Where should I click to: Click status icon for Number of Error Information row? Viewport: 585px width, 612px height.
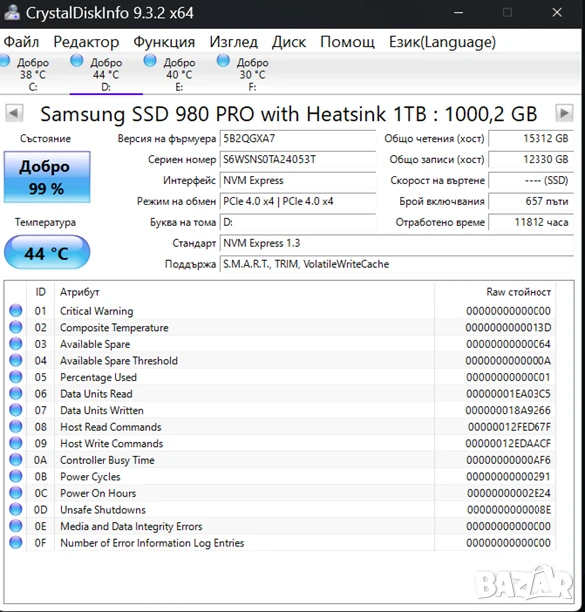point(16,543)
